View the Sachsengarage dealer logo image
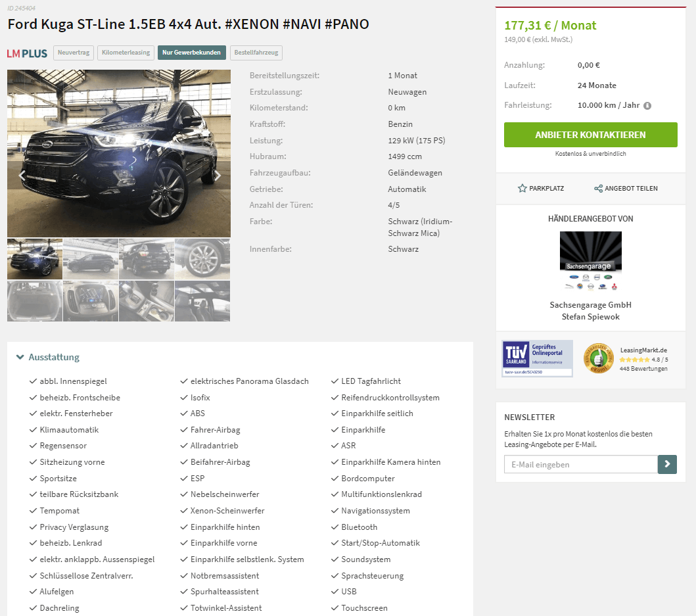The height and width of the screenshot is (616, 696). 590,261
